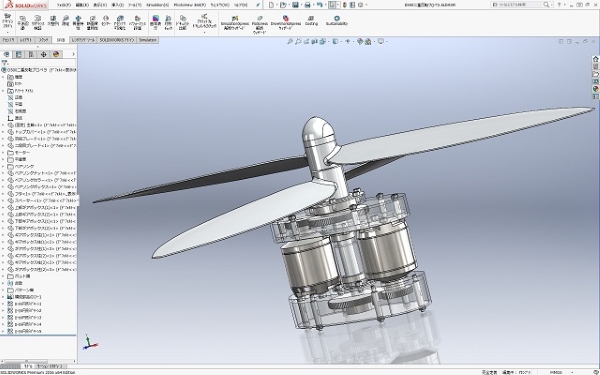Screen dimensions: 600x375
Task: Open the Simulation menu in menu bar
Action: pos(157,5)
